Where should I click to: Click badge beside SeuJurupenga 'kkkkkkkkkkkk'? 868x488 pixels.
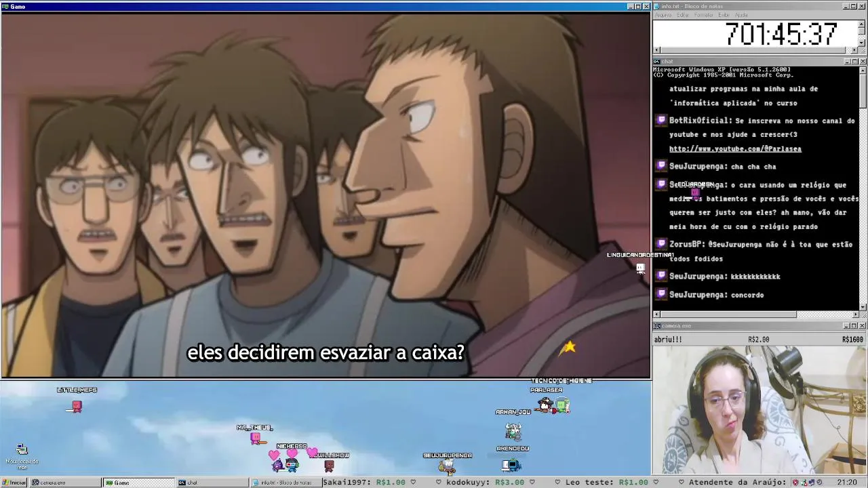661,276
